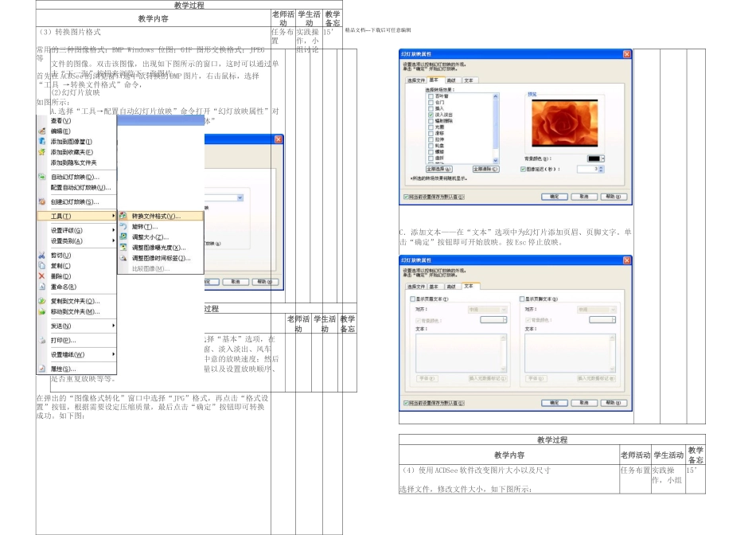The height and width of the screenshot is (535, 756).
Task: Select 配置自动幻灯放映 menu entry
Action: 81,187
